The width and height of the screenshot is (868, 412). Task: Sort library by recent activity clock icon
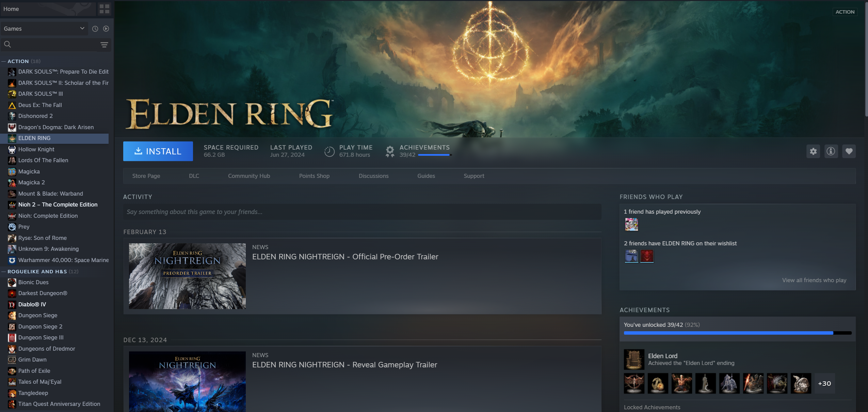coord(95,29)
